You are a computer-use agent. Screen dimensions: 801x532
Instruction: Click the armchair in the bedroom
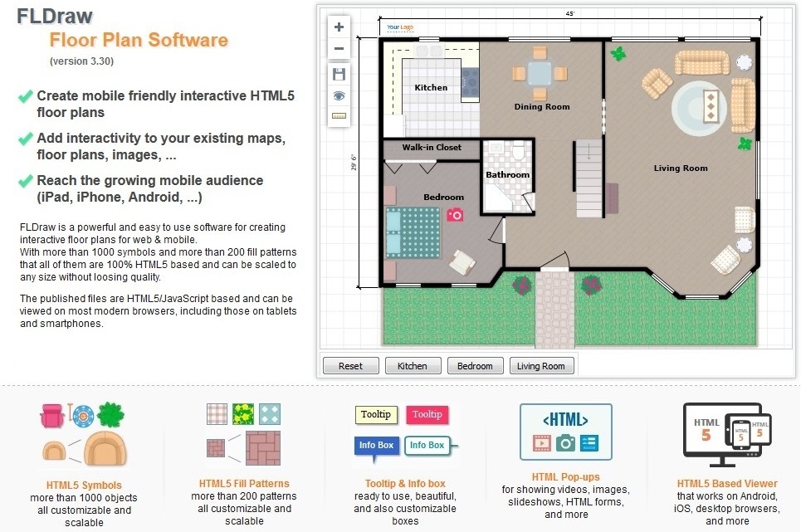[462, 262]
